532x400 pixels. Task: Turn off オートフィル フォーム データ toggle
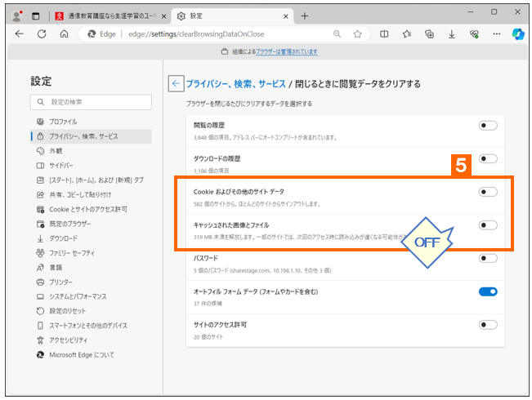488,291
